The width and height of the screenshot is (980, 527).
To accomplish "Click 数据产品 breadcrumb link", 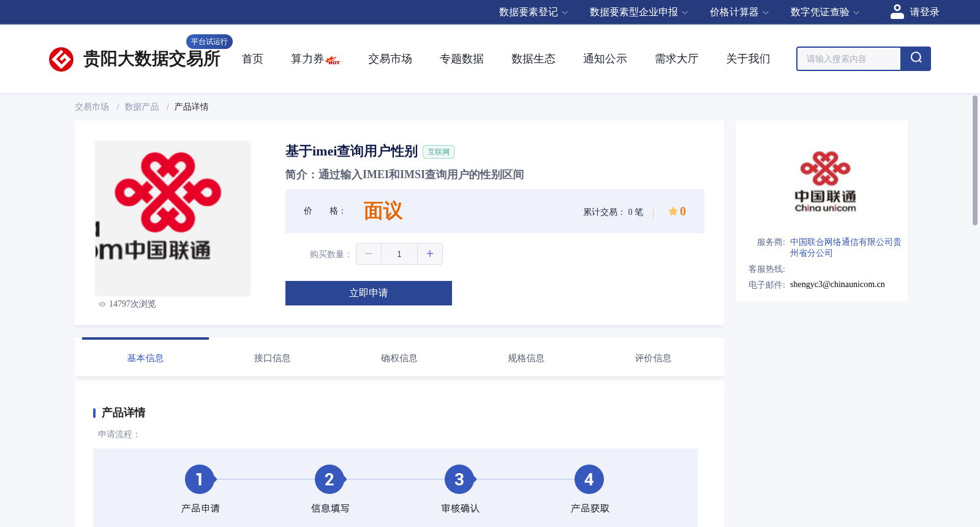I will point(142,107).
